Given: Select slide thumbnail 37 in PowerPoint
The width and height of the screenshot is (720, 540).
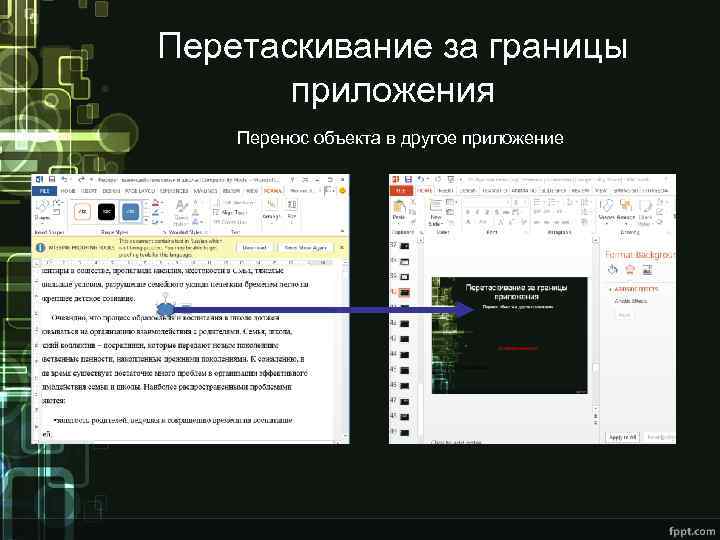Looking at the screenshot, I should 404,246.
